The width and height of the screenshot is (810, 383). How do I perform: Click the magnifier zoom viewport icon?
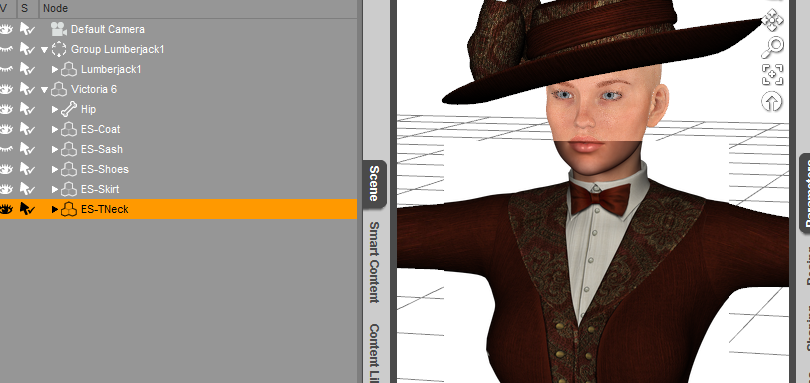click(772, 48)
